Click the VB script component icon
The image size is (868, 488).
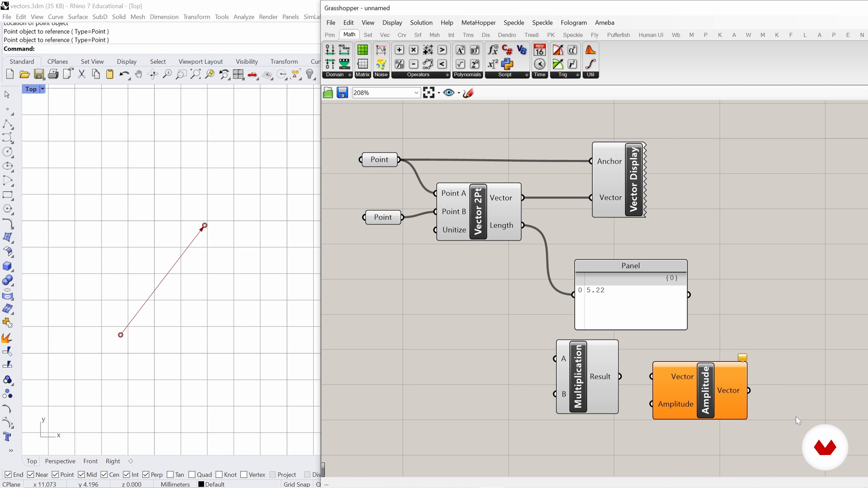tap(522, 50)
